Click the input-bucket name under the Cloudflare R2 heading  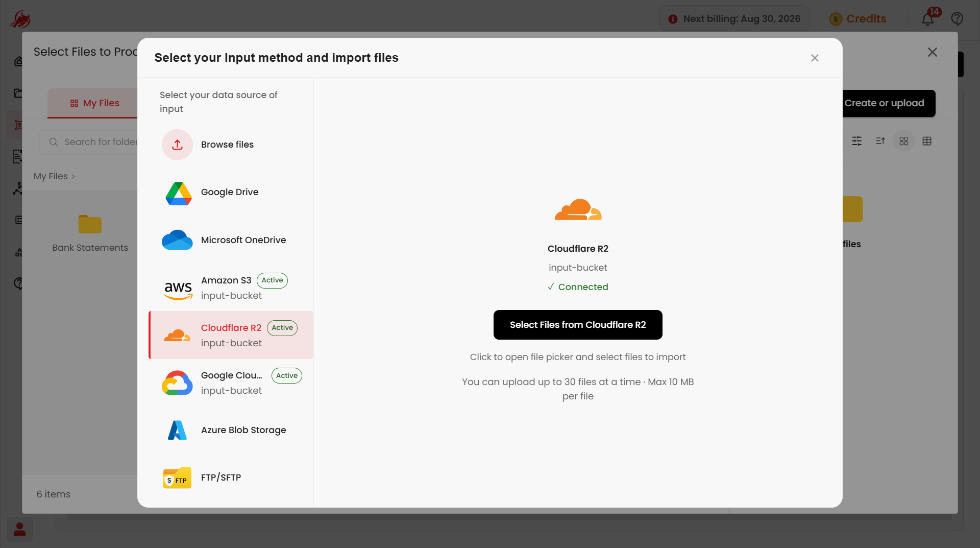coord(578,268)
